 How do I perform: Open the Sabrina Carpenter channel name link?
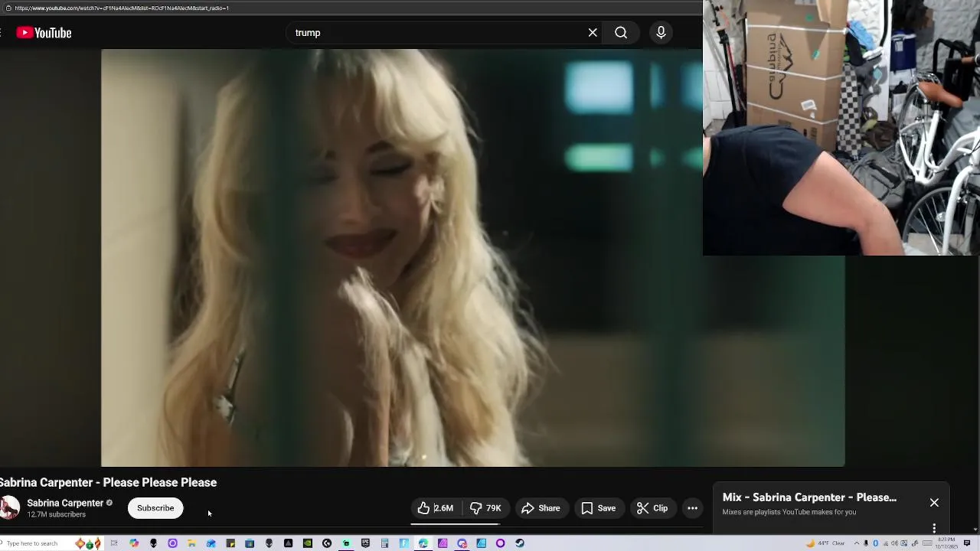(65, 503)
